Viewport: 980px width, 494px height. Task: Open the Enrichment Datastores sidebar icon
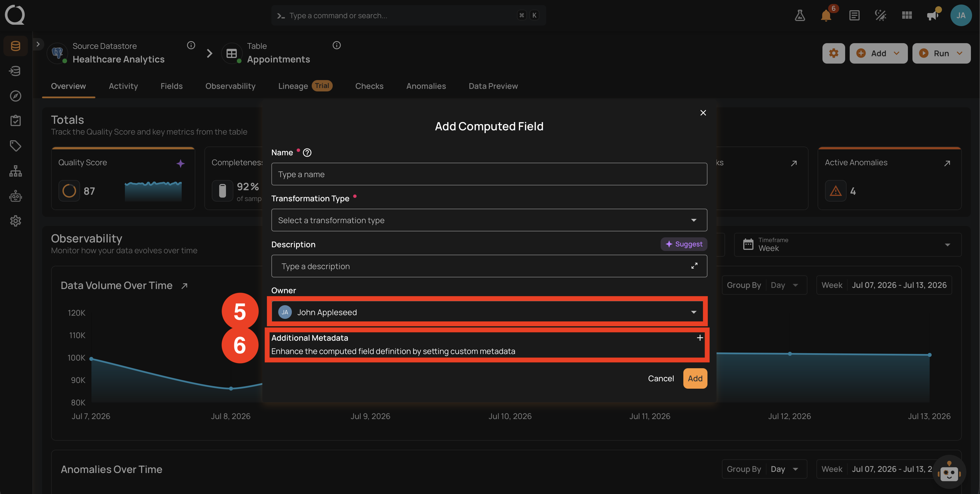click(x=16, y=71)
